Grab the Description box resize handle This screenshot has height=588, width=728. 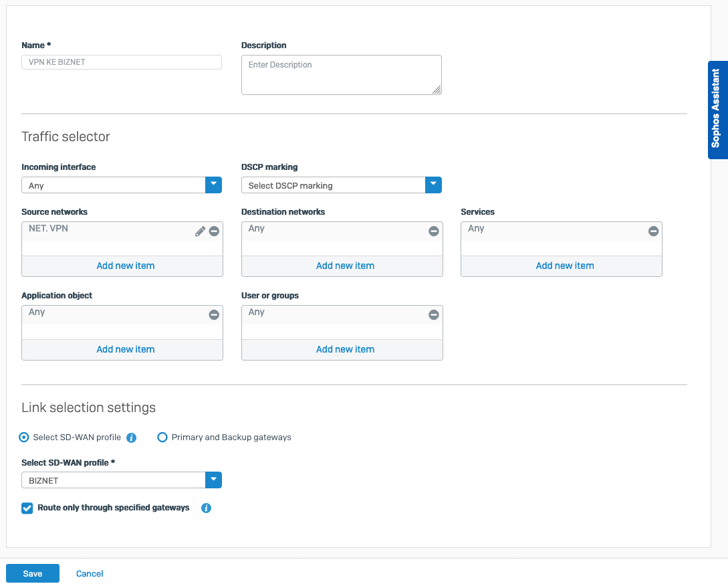tap(437, 90)
